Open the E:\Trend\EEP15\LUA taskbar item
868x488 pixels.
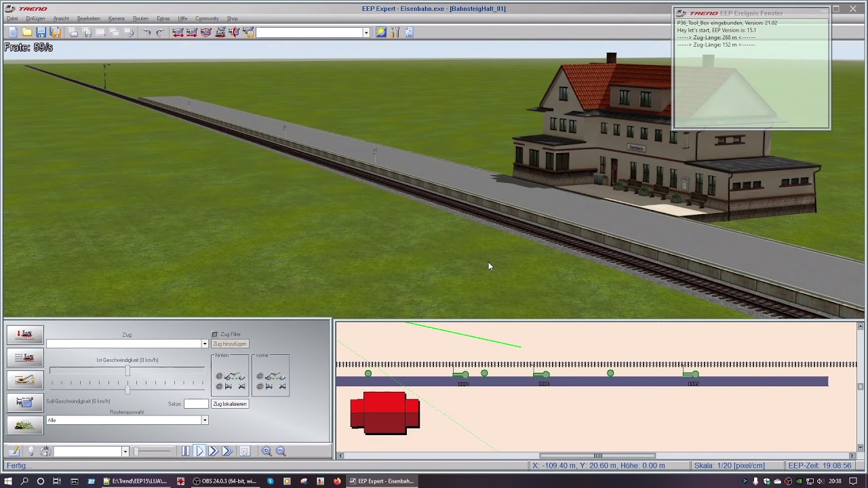(135, 481)
